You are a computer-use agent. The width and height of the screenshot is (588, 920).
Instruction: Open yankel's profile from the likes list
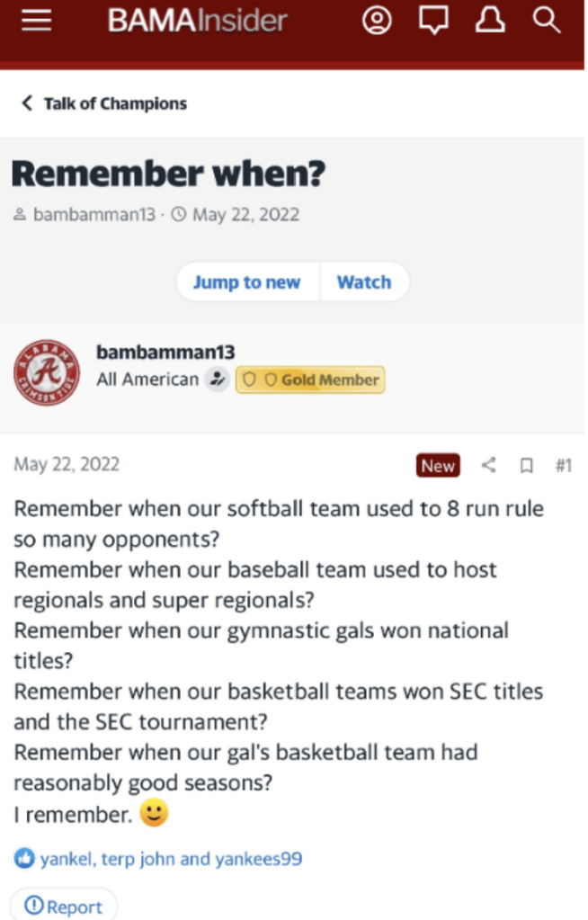[66, 859]
